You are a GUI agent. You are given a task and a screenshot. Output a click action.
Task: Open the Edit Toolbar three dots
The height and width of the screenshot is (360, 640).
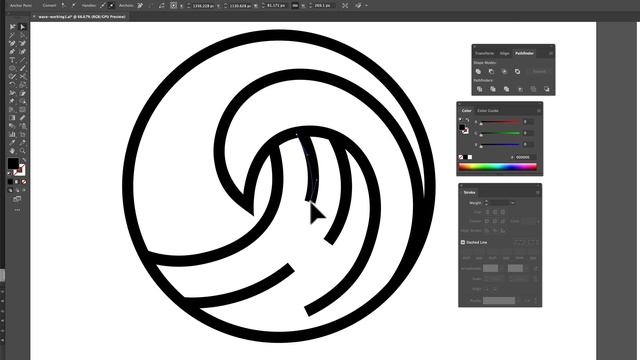17,210
